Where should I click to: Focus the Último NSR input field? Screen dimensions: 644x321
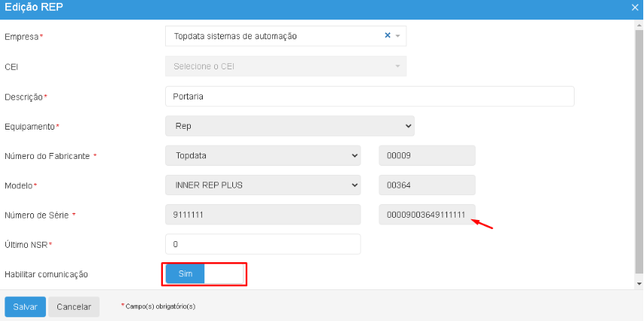click(262, 244)
